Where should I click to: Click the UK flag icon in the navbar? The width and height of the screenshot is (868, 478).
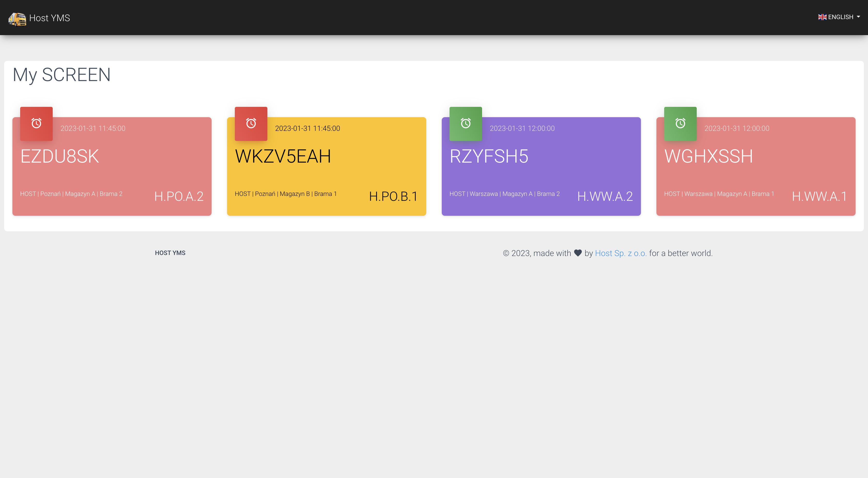[x=822, y=17]
